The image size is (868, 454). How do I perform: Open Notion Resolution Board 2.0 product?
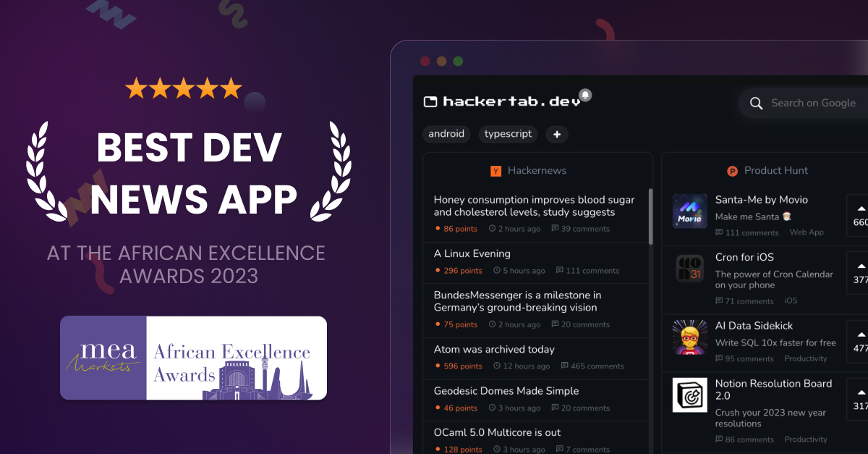click(773, 390)
